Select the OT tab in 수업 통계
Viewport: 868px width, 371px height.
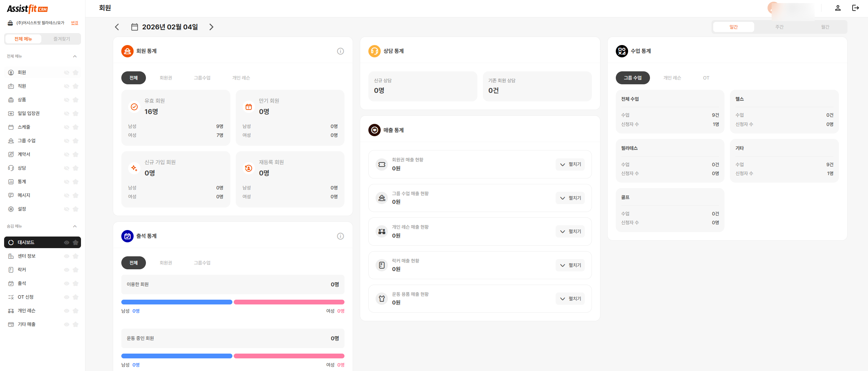(706, 77)
